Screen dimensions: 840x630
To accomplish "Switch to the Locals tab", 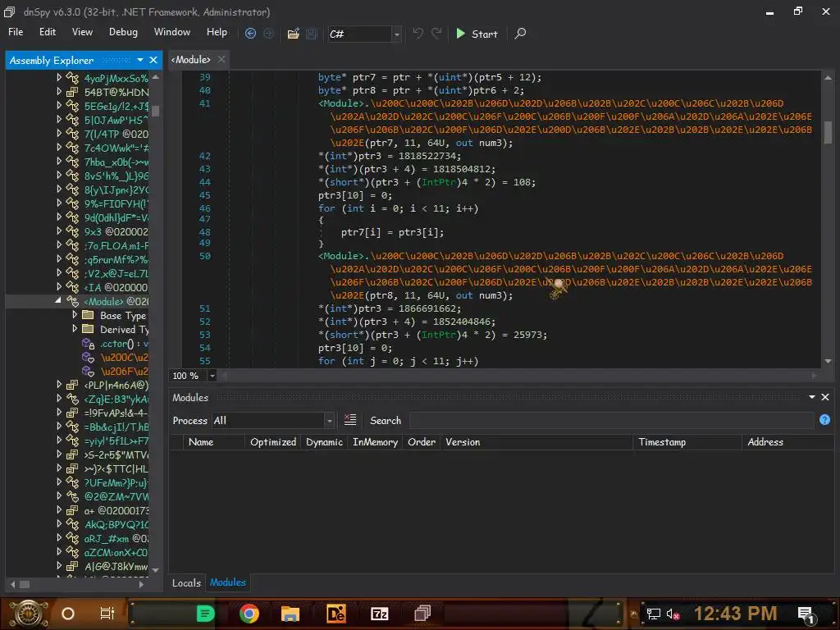I will point(186,582).
